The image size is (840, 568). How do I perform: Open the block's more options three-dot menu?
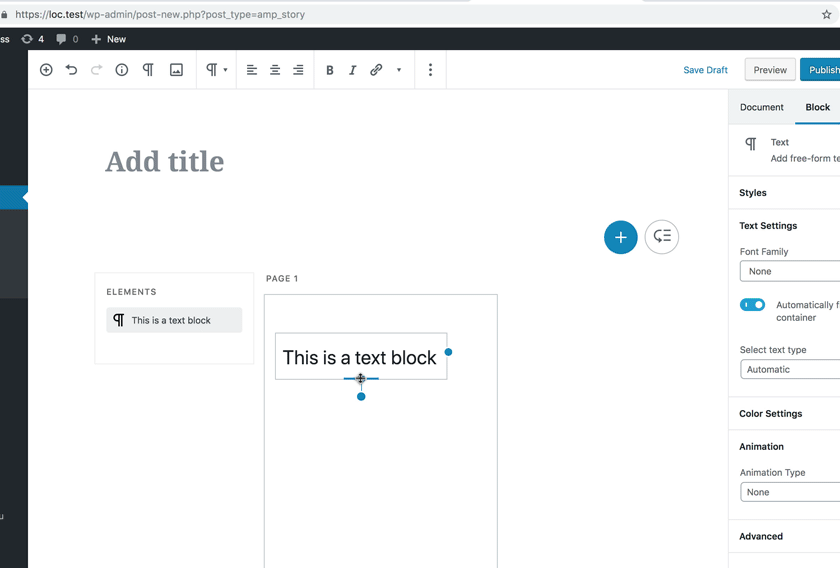click(x=430, y=70)
